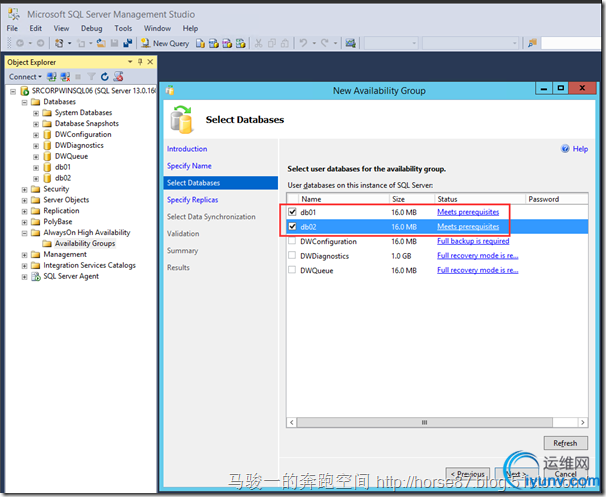The width and height of the screenshot is (606, 497).
Task: Click the Copy toolbar icon
Action: point(272,43)
